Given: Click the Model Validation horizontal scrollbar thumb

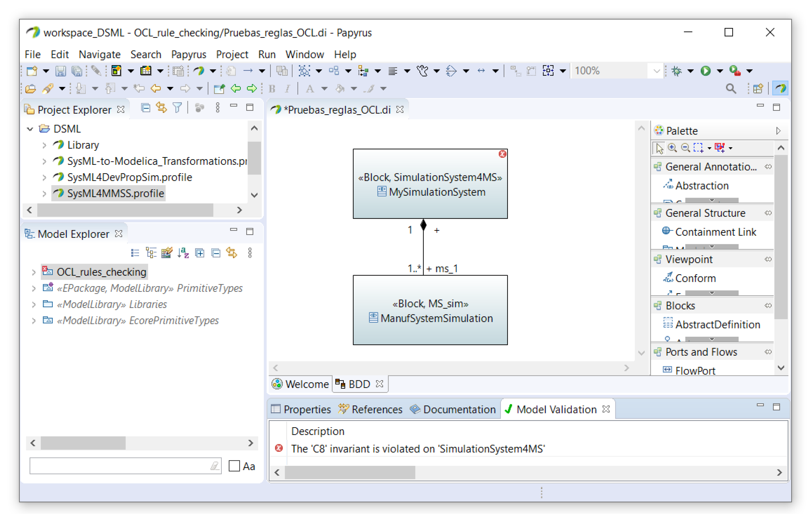Looking at the screenshot, I should point(350,473).
